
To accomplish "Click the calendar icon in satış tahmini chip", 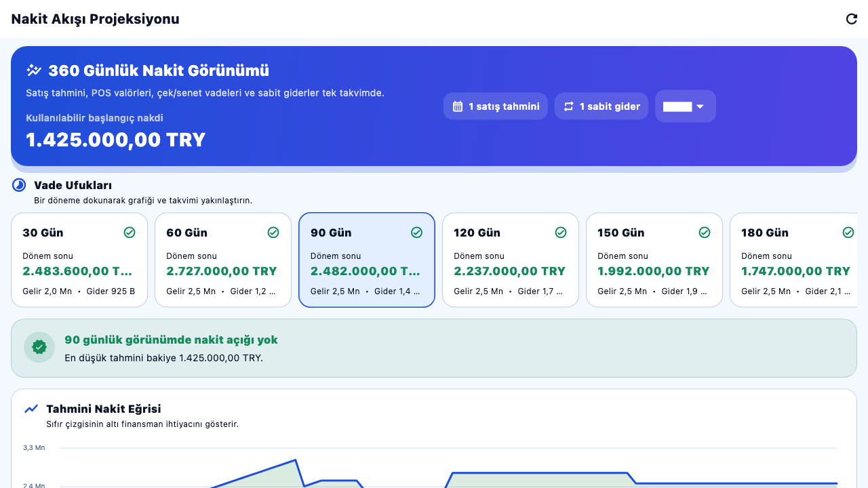I will 458,106.
